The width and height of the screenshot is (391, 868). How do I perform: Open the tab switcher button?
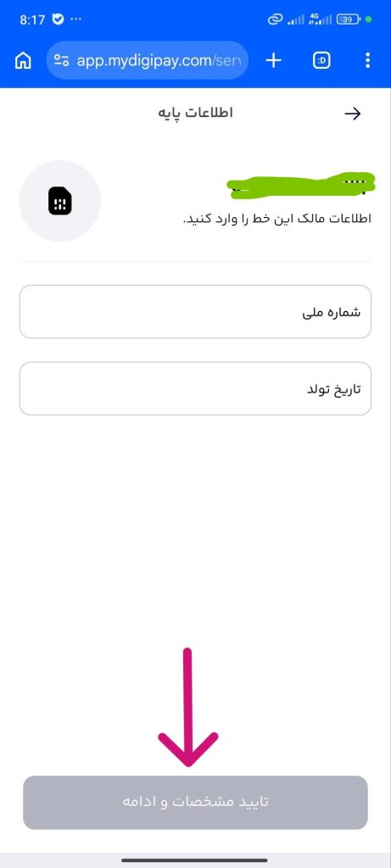321,60
